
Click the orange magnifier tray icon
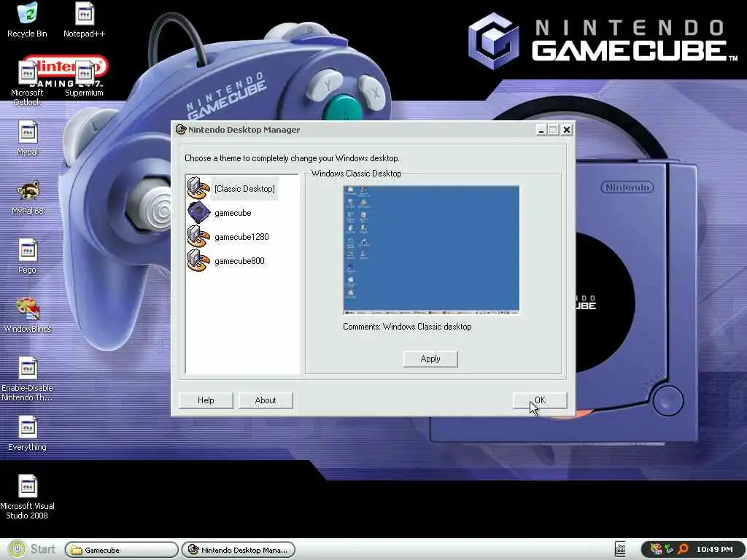pos(683,549)
